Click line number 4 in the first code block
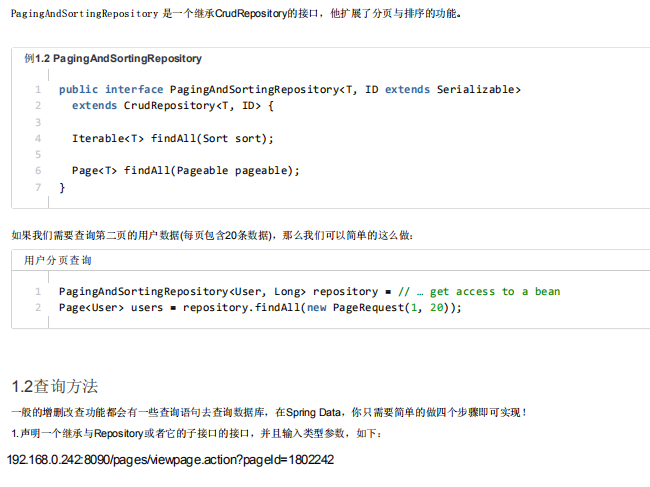 pyautogui.click(x=38, y=138)
